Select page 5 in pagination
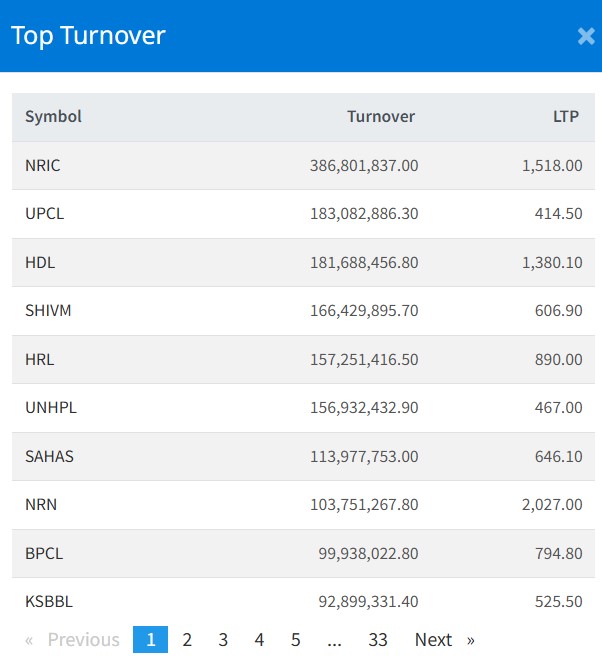602x666 pixels. 296,640
